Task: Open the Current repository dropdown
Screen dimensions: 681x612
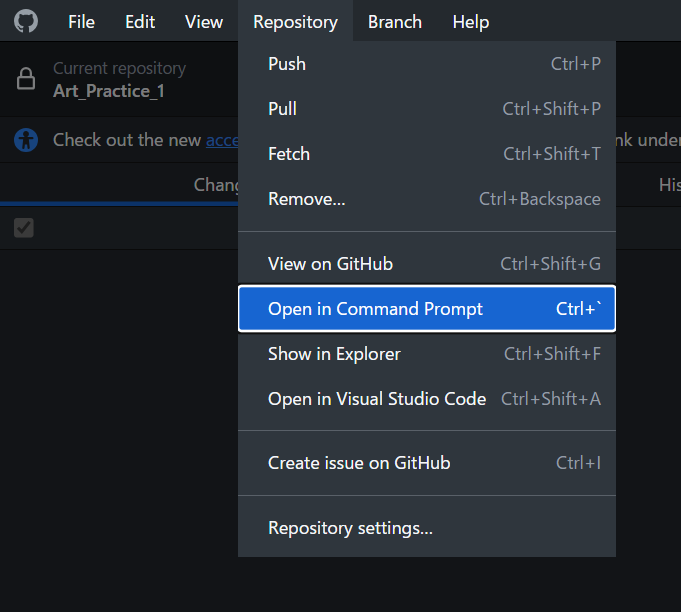Action: [x=119, y=80]
